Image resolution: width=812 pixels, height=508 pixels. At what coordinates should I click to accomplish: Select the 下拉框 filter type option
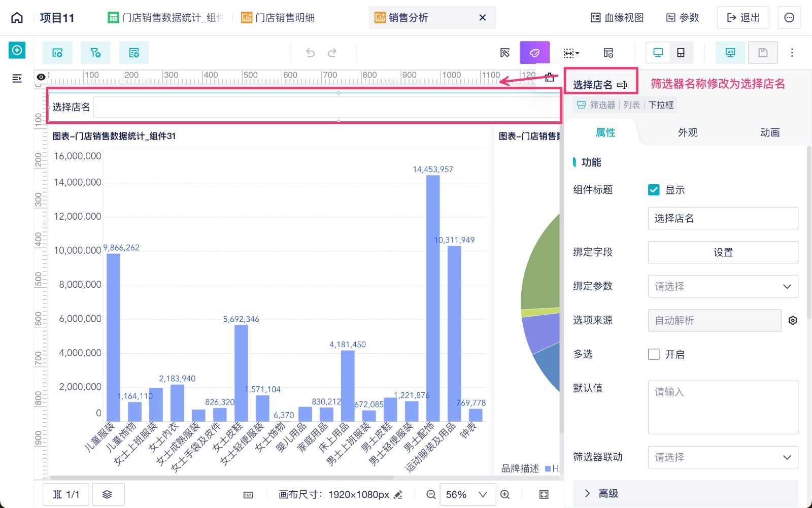(x=661, y=105)
